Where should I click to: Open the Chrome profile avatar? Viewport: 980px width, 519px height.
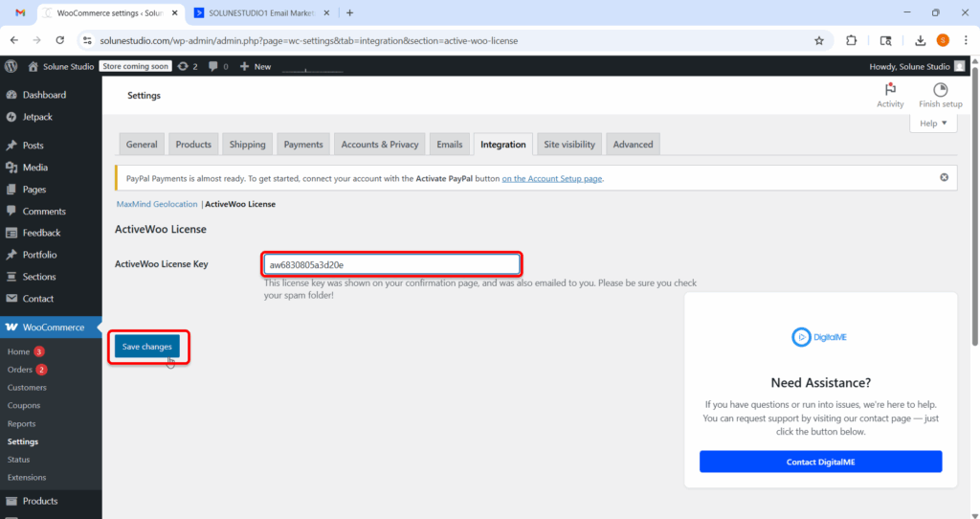(943, 40)
